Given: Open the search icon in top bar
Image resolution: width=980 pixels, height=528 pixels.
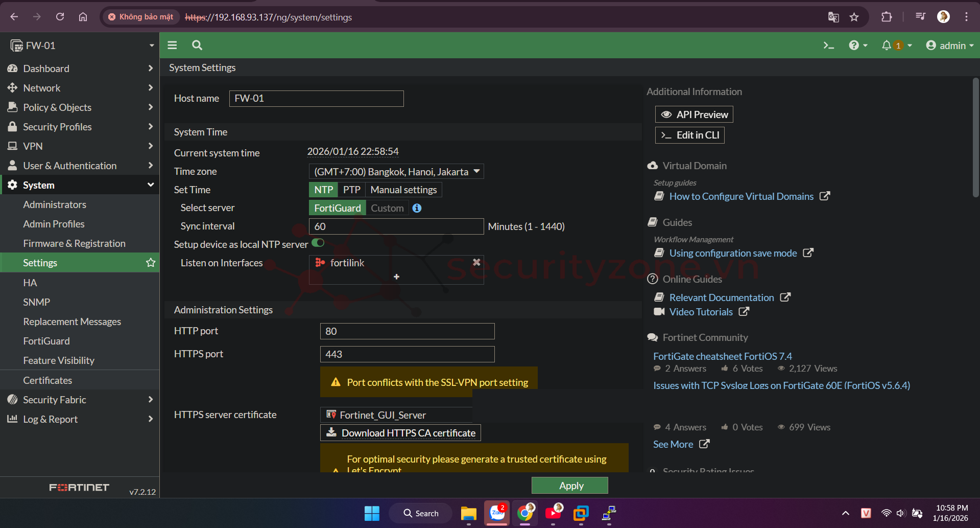Looking at the screenshot, I should click(x=197, y=45).
